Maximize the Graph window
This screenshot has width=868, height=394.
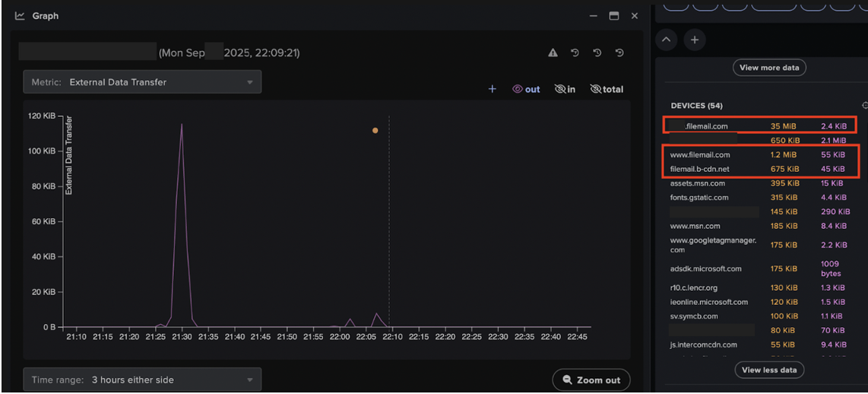tap(614, 16)
